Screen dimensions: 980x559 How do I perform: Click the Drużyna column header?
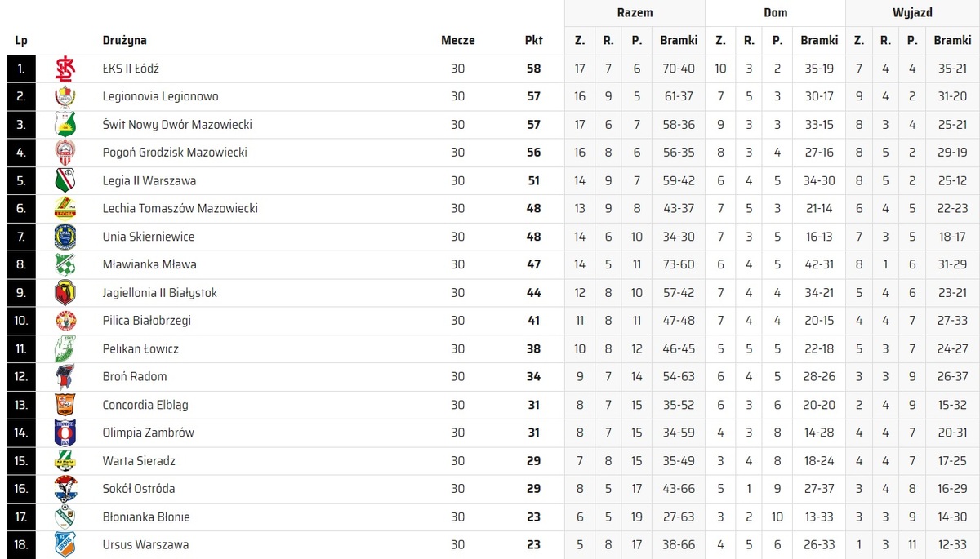(x=124, y=40)
